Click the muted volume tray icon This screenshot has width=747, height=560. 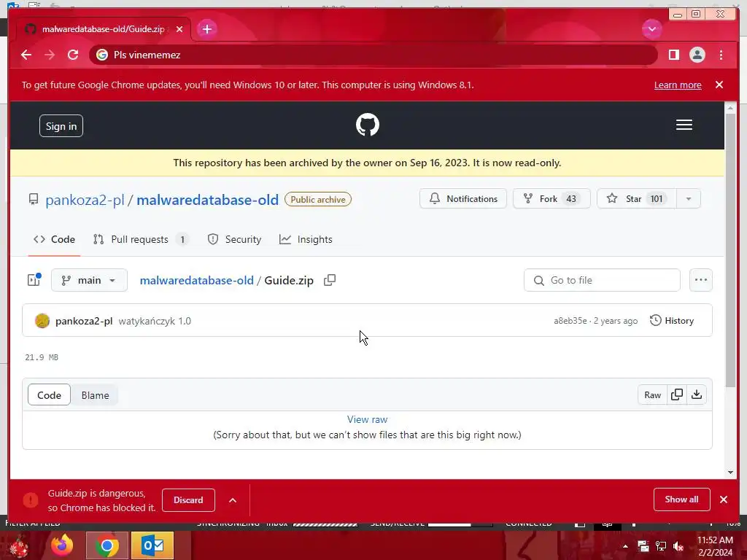coord(678,546)
